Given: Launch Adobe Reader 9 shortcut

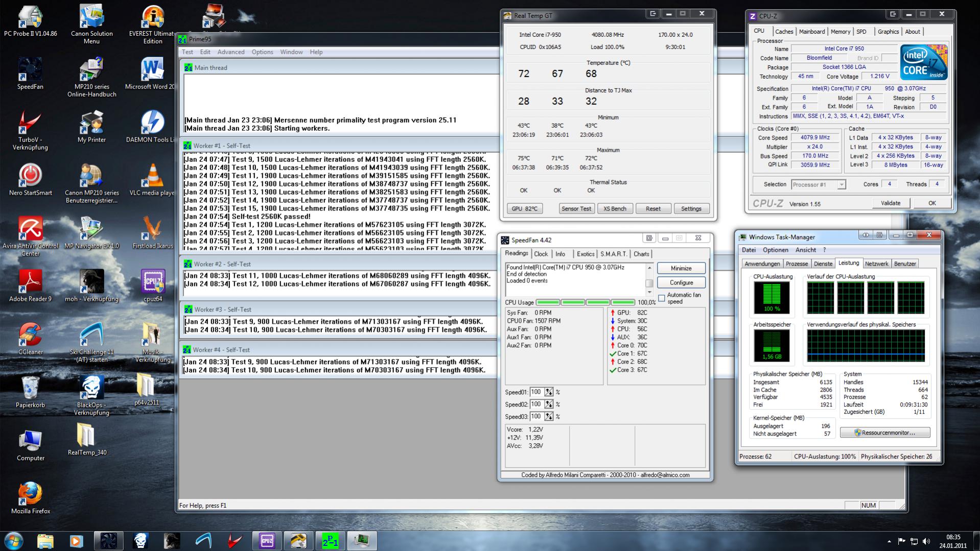Looking at the screenshot, I should point(31,286).
